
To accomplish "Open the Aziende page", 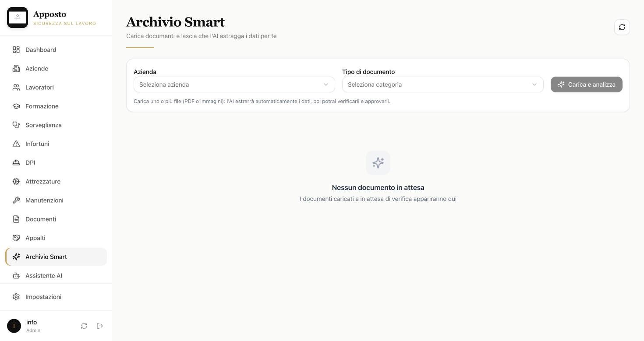I will pyautogui.click(x=56, y=69).
